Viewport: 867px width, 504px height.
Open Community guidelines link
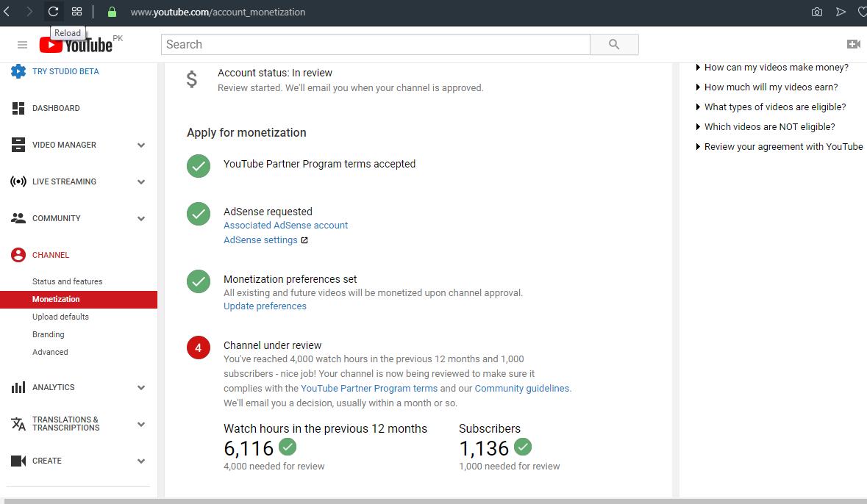tap(522, 389)
